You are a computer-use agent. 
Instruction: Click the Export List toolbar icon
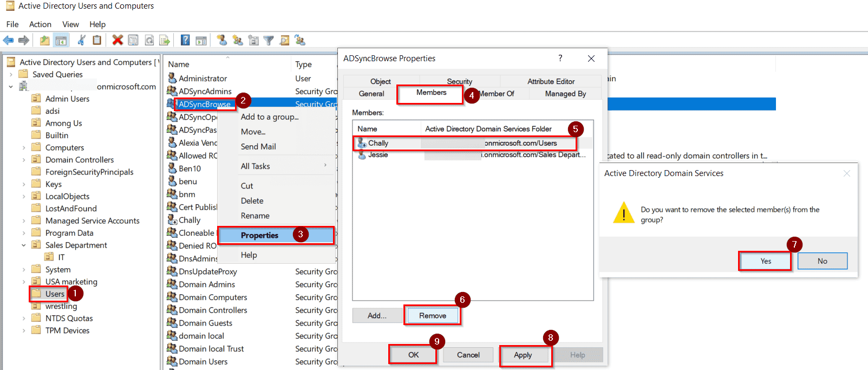[x=165, y=40]
